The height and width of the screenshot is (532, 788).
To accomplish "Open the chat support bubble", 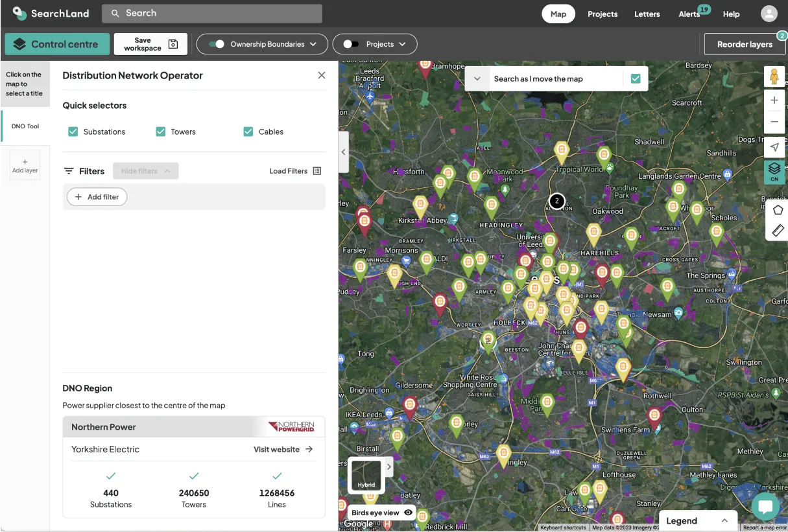I will 765,506.
